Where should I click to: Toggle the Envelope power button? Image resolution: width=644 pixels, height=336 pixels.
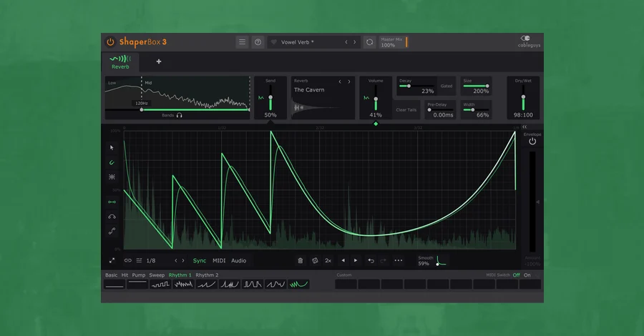click(x=532, y=142)
